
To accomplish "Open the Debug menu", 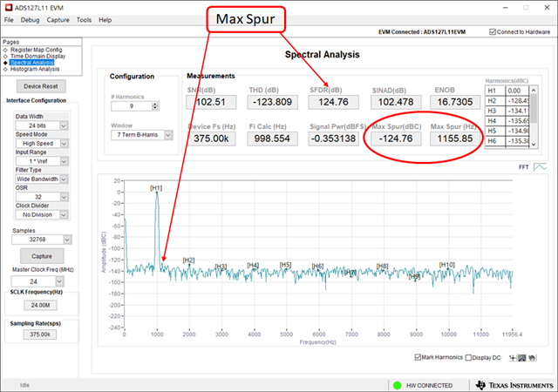I will pyautogui.click(x=30, y=20).
